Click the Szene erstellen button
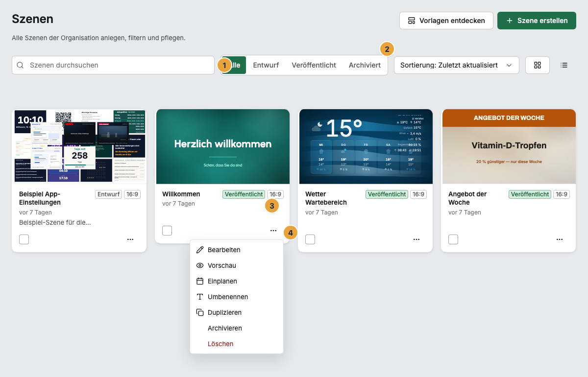Viewport: 588px width, 377px height. pyautogui.click(x=537, y=21)
